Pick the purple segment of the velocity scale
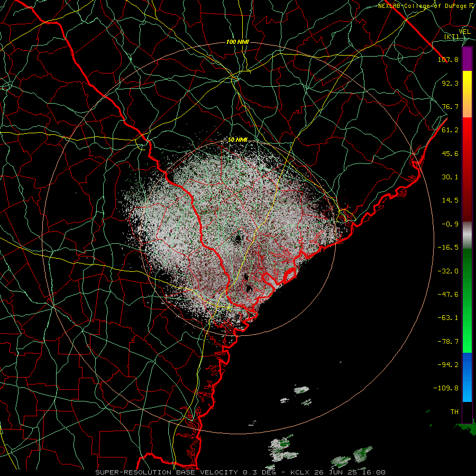 [x=467, y=59]
